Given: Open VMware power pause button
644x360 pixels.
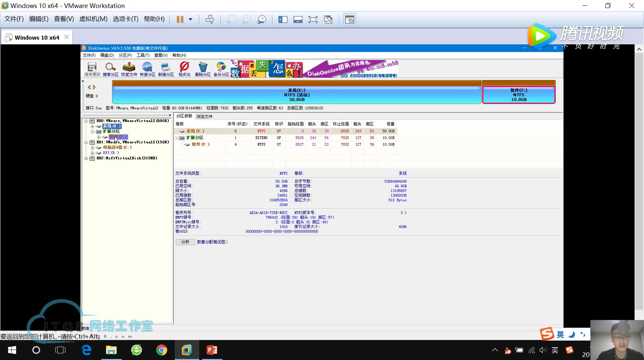Looking at the screenshot, I should coord(180,19).
